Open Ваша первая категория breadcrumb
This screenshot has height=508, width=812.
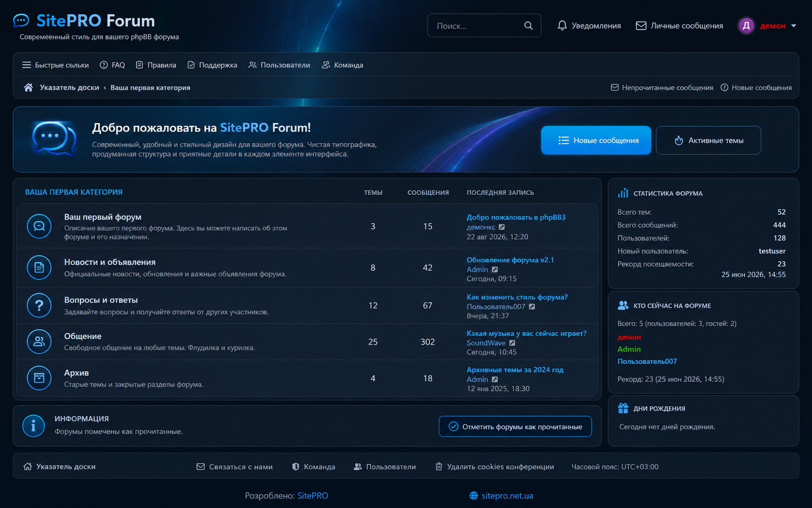pyautogui.click(x=151, y=88)
